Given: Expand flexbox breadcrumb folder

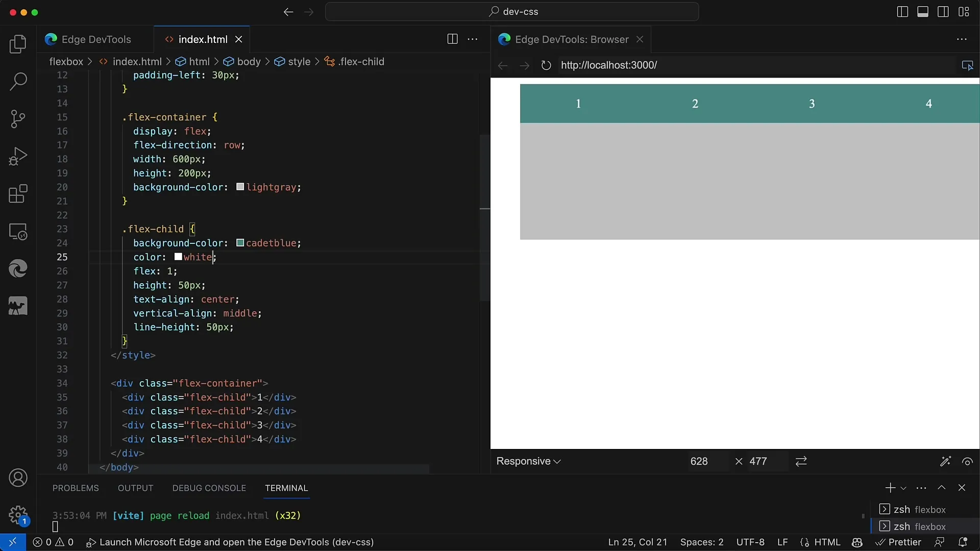Looking at the screenshot, I should pyautogui.click(x=66, y=62).
